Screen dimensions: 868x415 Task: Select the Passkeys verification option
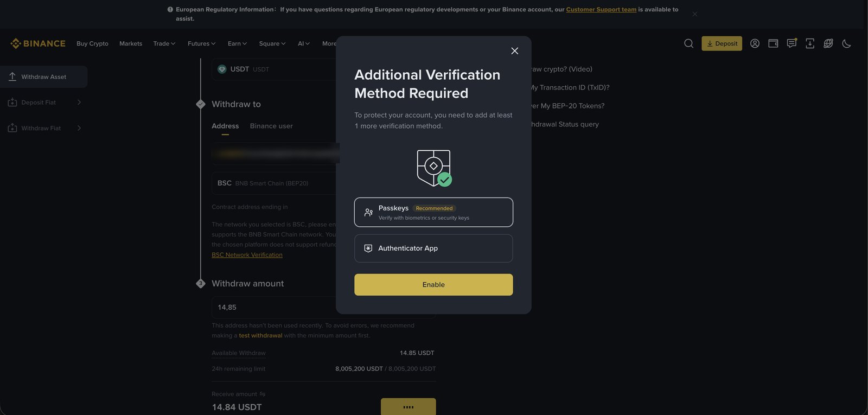[x=433, y=212]
